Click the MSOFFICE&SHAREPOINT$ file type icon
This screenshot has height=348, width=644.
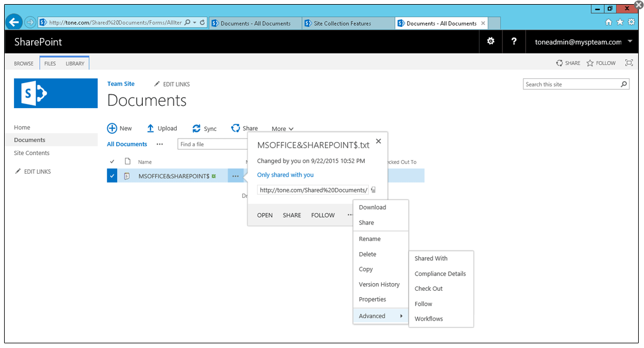coord(127,176)
